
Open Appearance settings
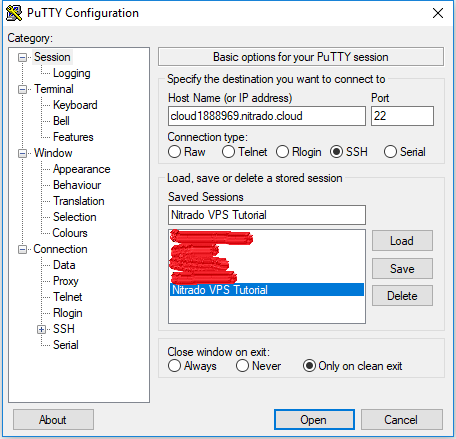pyautogui.click(x=81, y=169)
